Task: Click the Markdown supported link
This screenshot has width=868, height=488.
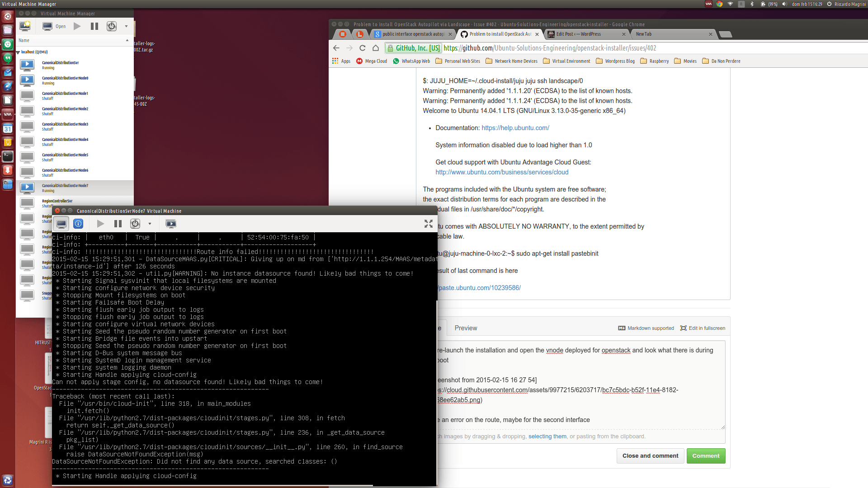Action: (646, 328)
